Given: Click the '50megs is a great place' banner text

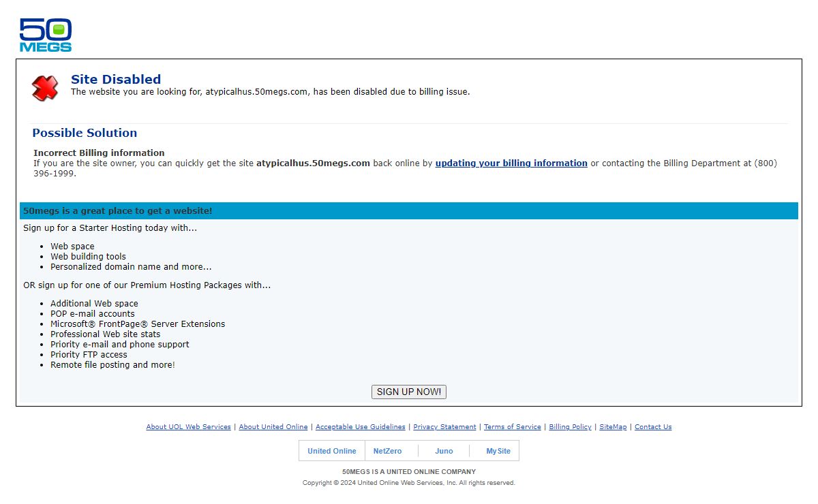Looking at the screenshot, I should point(118,211).
